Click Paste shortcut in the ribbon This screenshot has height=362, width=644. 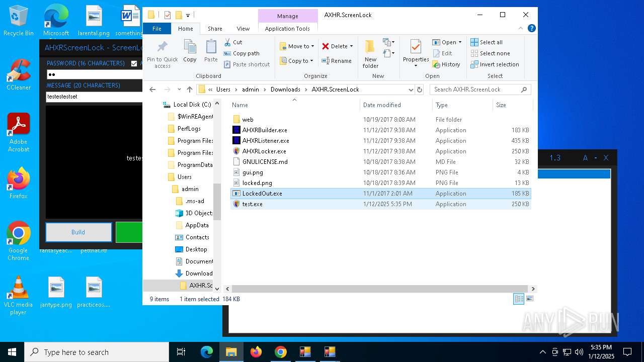coord(247,64)
